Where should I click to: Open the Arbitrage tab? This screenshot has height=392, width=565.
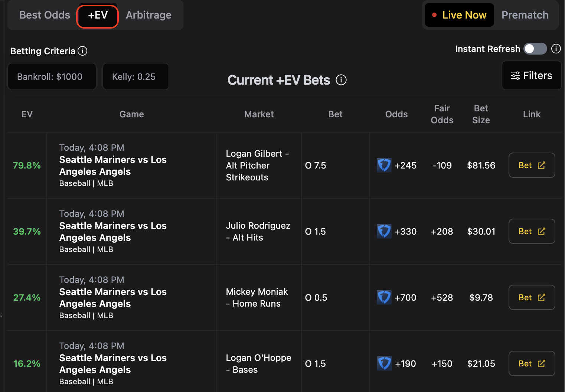pyautogui.click(x=148, y=15)
